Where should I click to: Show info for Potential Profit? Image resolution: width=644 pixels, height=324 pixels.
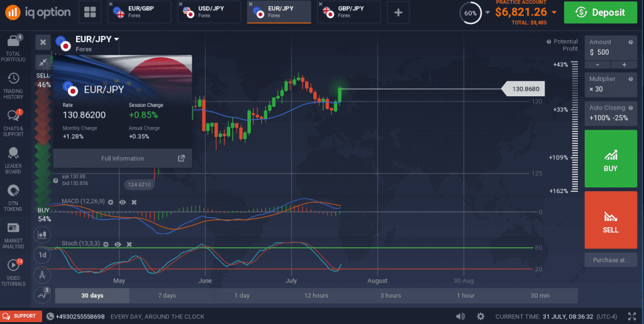548,42
